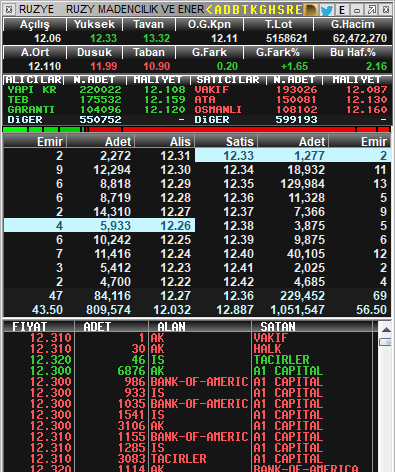The height and width of the screenshot is (472, 395).
Task: Click ask price 12.40
Action: pyautogui.click(x=239, y=254)
